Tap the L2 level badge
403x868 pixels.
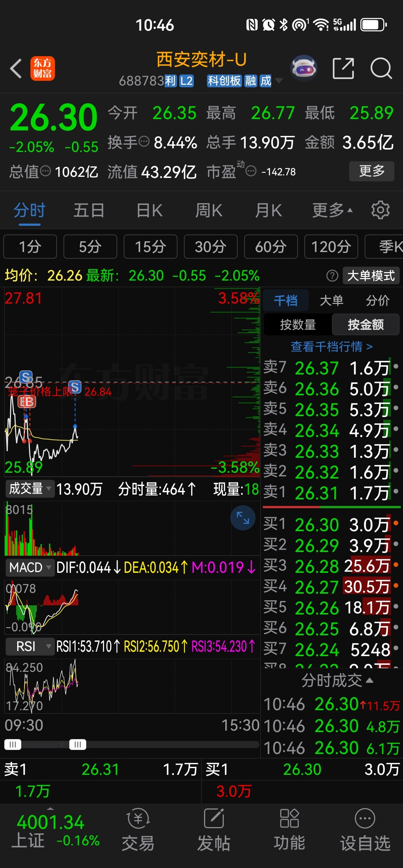click(186, 81)
